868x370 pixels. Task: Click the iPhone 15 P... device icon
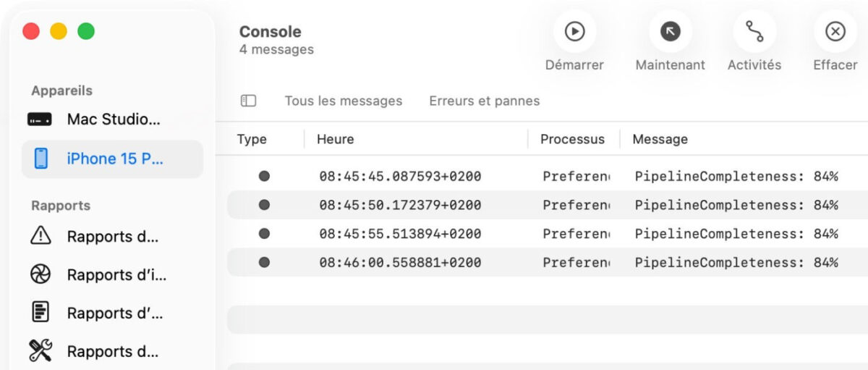tap(41, 159)
